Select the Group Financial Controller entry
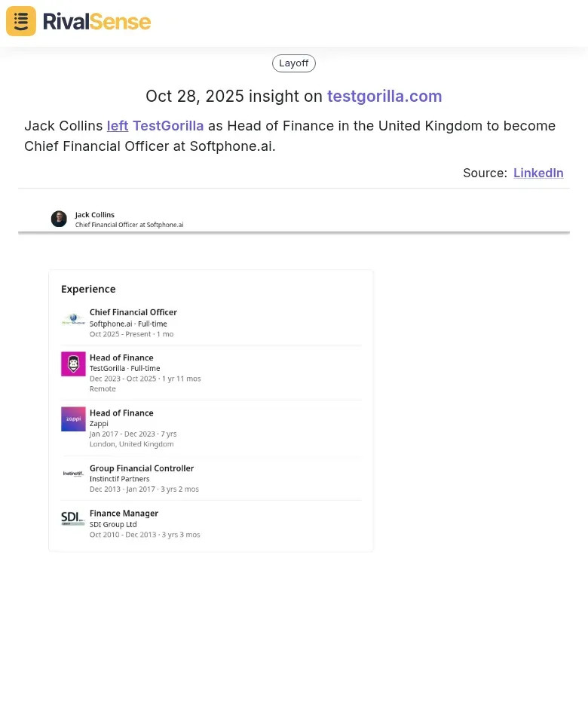The height and width of the screenshot is (724, 588). click(142, 468)
